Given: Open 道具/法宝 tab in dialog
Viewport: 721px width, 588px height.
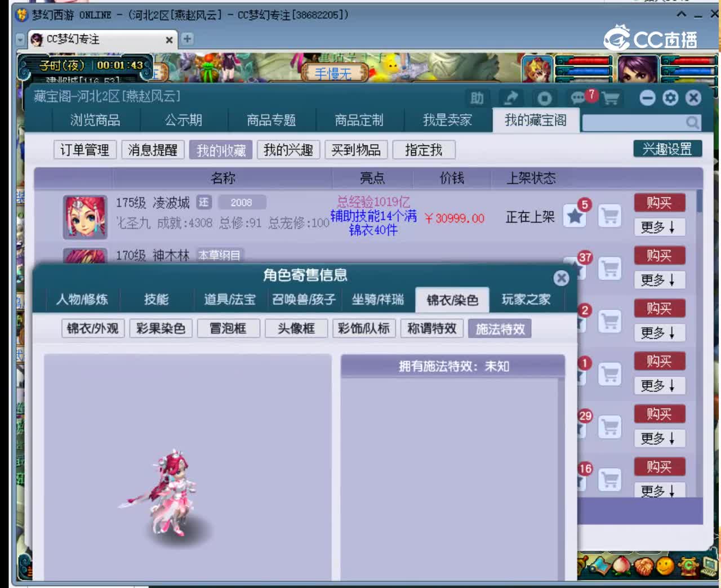Looking at the screenshot, I should click(x=230, y=300).
